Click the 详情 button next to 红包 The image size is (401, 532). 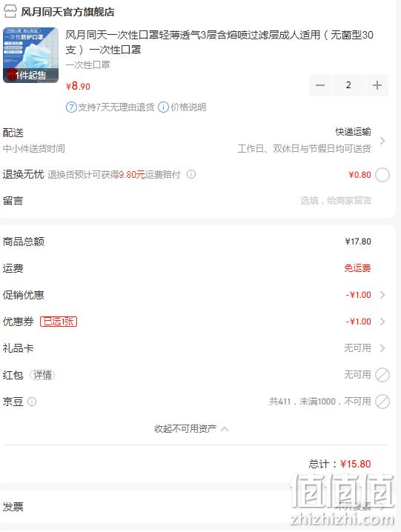coord(42,375)
